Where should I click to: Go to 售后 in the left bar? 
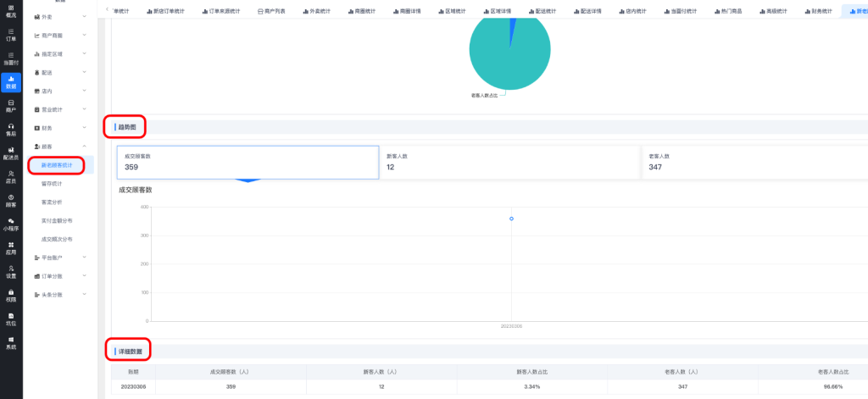[x=10, y=129]
